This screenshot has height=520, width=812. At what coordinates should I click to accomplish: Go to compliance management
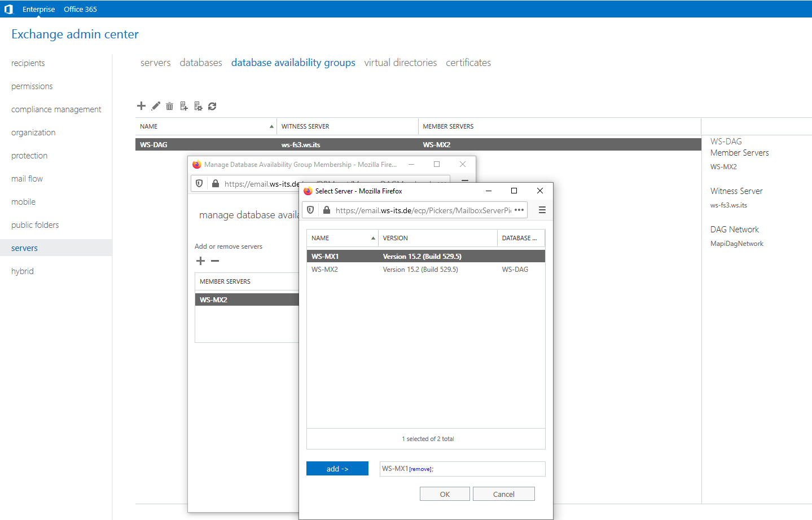(x=56, y=109)
